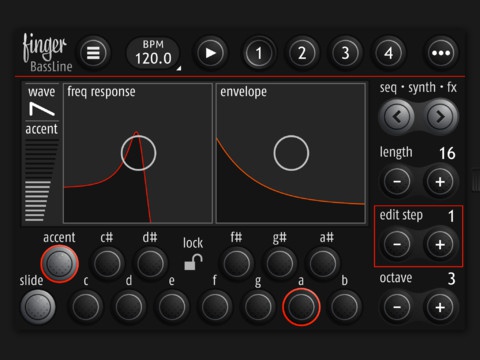Decrease edit step with minus
This screenshot has height=360, width=480.
click(397, 244)
